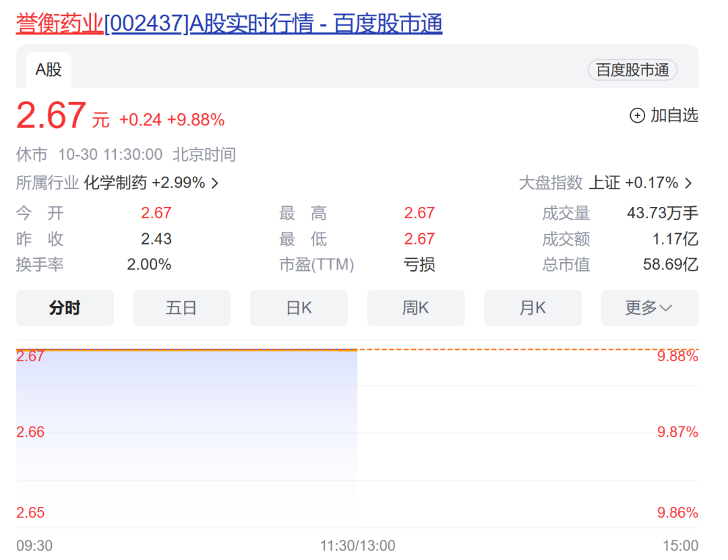Screen dimensions: 728x560
Task: Click the 百度股市通 badge button
Action: (x=632, y=70)
